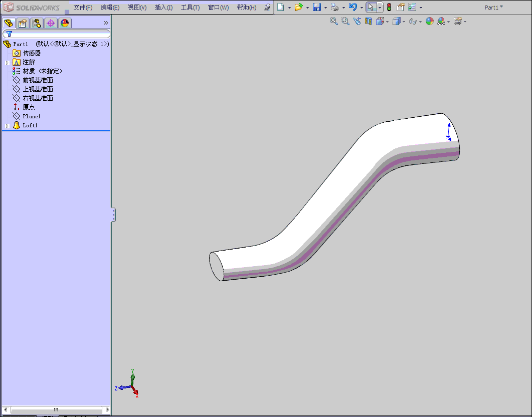The image size is (532, 417).
Task: Expand the Loft1 feature node
Action: tap(7, 126)
